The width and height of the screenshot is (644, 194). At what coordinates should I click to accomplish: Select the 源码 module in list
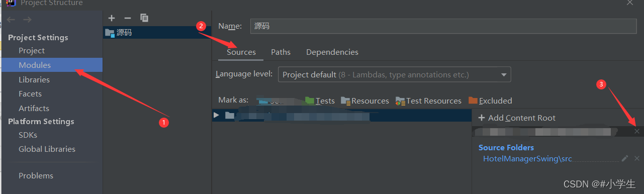point(157,33)
